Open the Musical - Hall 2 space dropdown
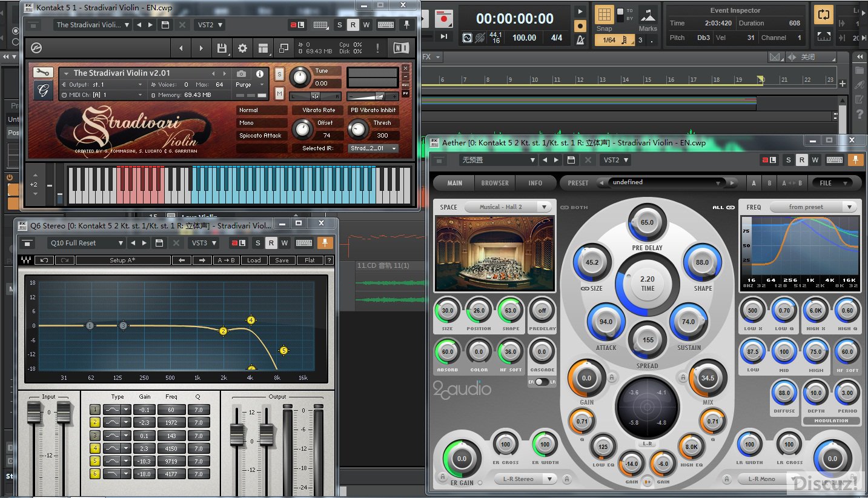Viewport: 868px width, 498px height. 509,207
